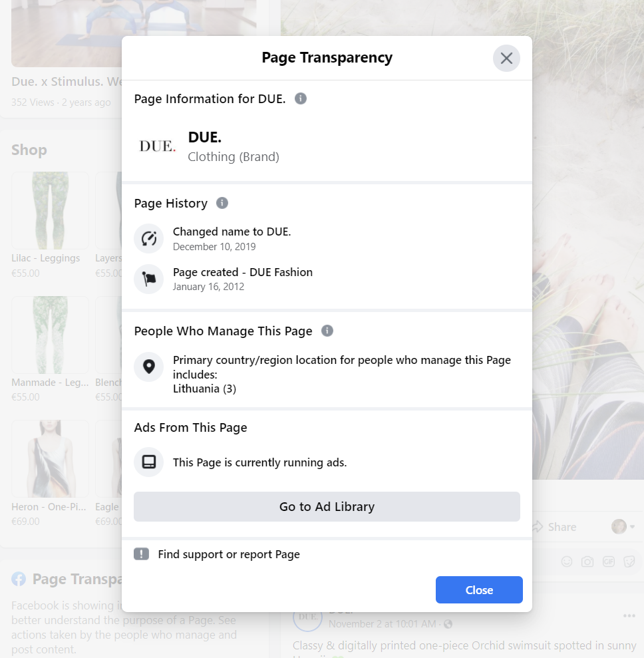
Task: Open the yoga video thumbnail
Action: coord(134,33)
